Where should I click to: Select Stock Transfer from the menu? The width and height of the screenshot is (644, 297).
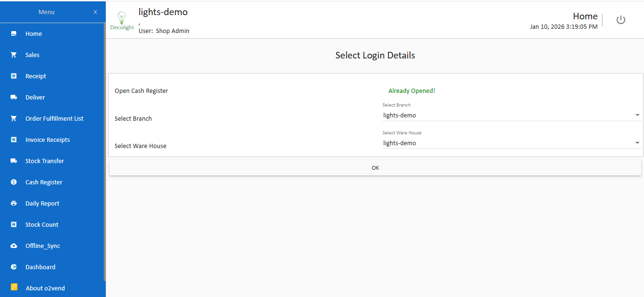coord(44,161)
